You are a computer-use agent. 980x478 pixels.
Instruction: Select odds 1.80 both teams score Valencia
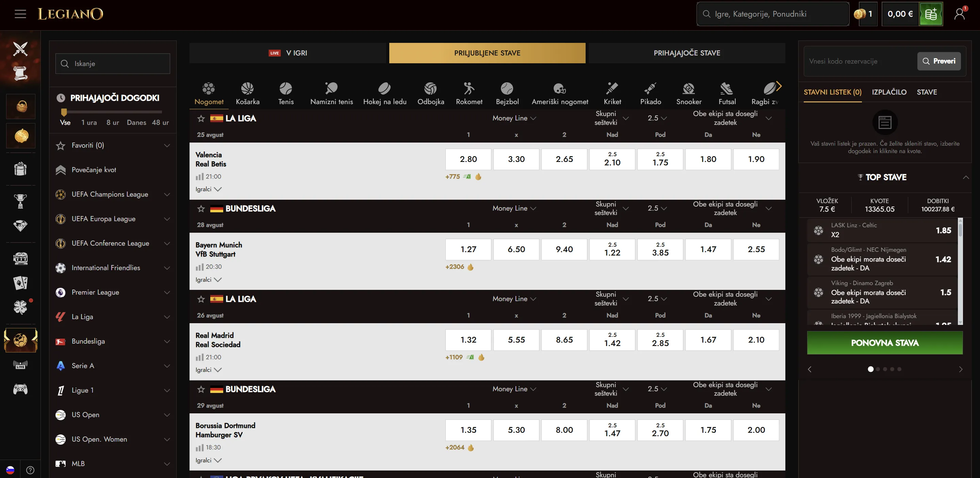[708, 159]
